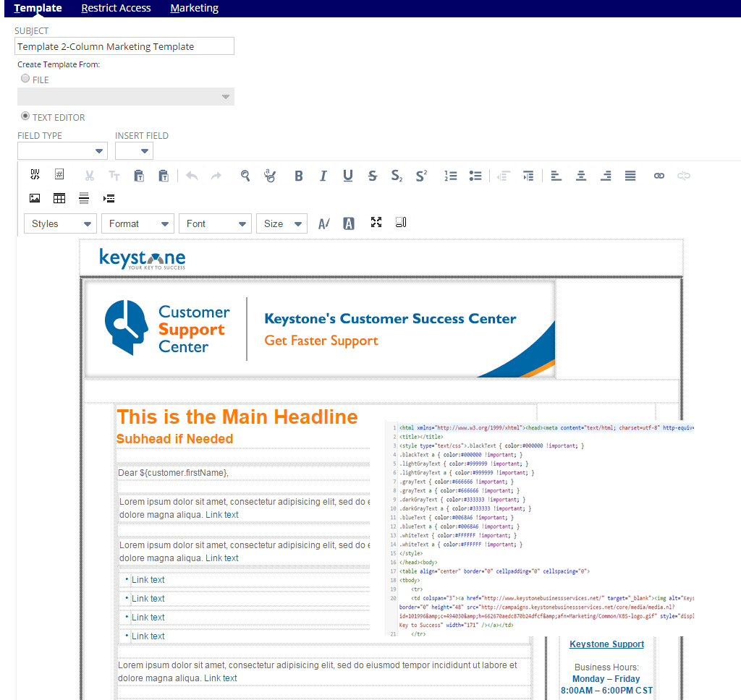Viewport: 741px width, 700px height.
Task: Insert an image
Action: coord(35,198)
